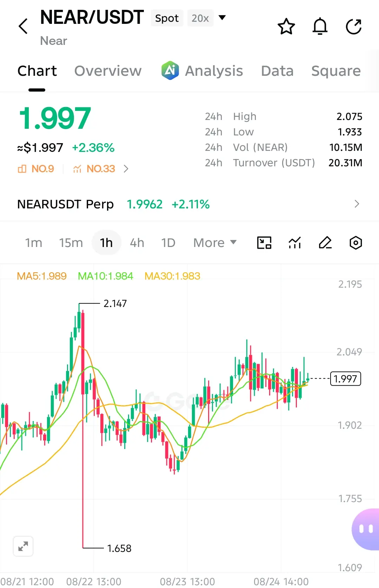379x588 pixels.
Task: Switch to the Overview tab
Action: tap(108, 71)
